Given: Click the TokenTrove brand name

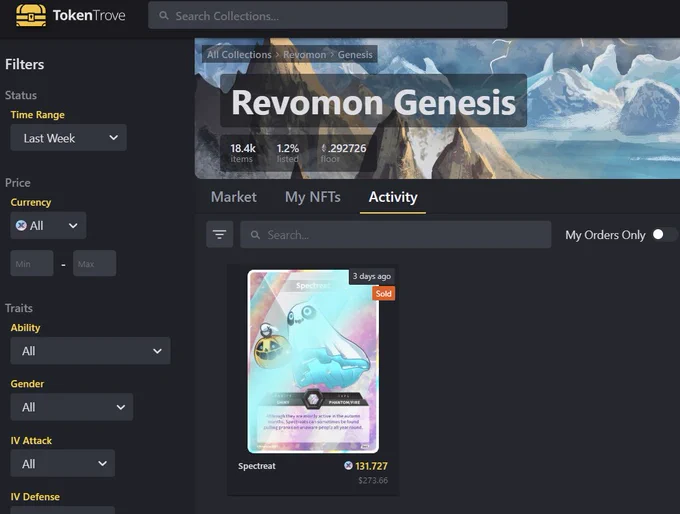Looking at the screenshot, I should pos(89,16).
